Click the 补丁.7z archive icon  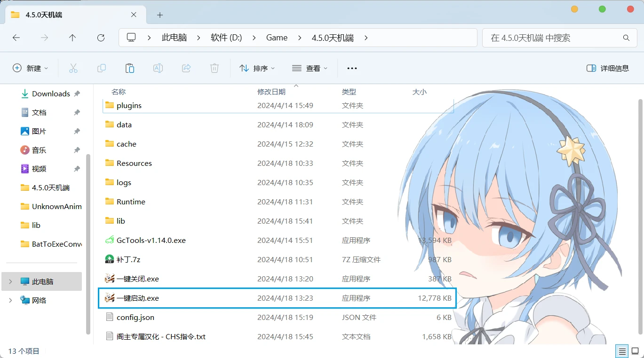110,259
